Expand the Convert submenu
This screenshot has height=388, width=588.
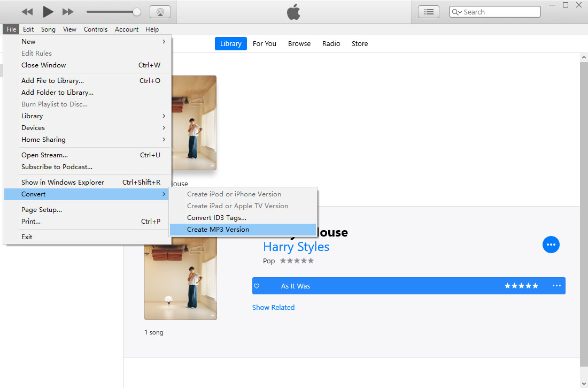coord(87,194)
